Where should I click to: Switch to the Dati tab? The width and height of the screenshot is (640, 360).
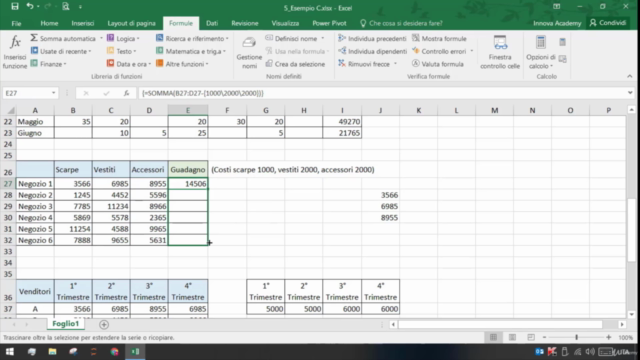[x=212, y=23]
